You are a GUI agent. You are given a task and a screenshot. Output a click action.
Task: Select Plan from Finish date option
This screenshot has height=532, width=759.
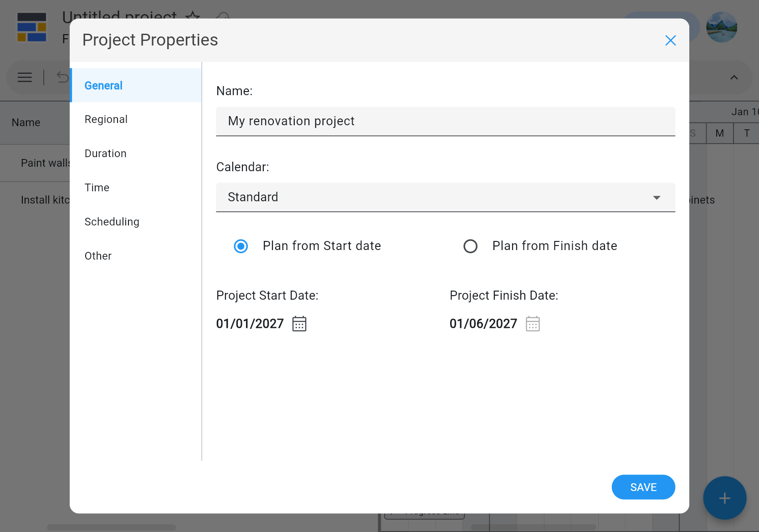[470, 246]
